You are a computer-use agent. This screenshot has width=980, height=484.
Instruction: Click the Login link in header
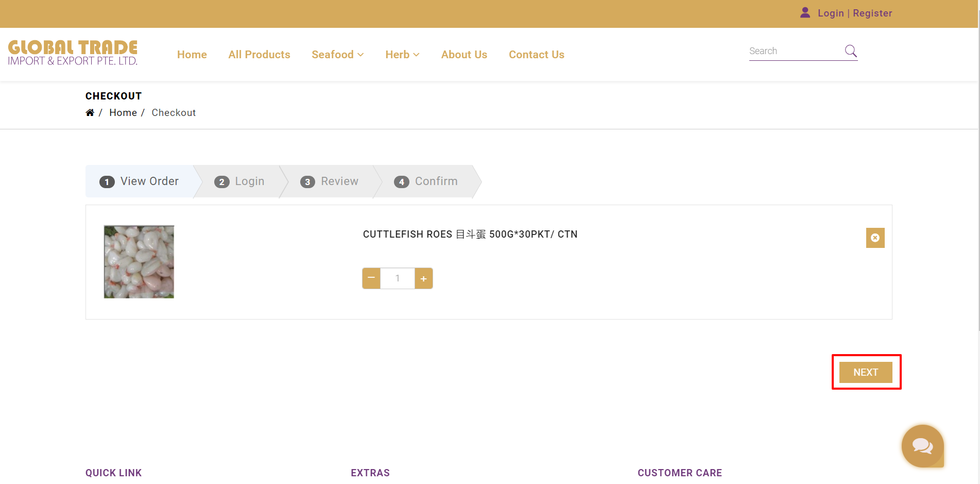(830, 13)
